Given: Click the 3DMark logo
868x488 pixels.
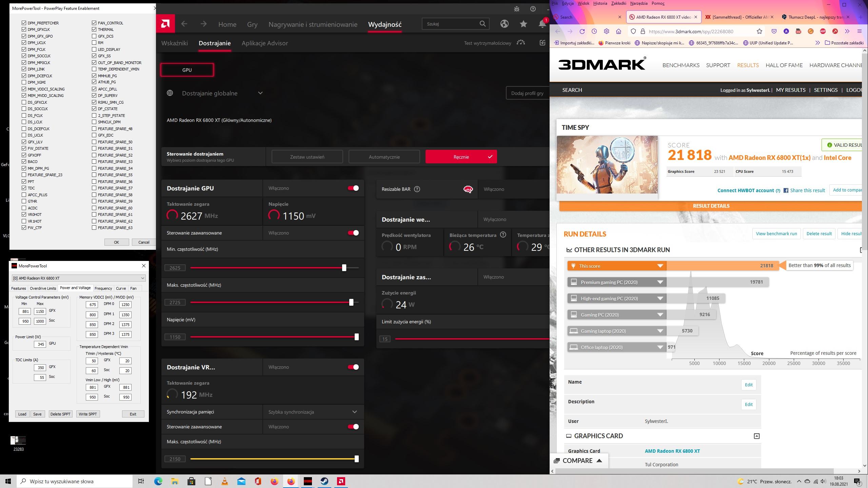Looking at the screenshot, I should click(x=602, y=64).
